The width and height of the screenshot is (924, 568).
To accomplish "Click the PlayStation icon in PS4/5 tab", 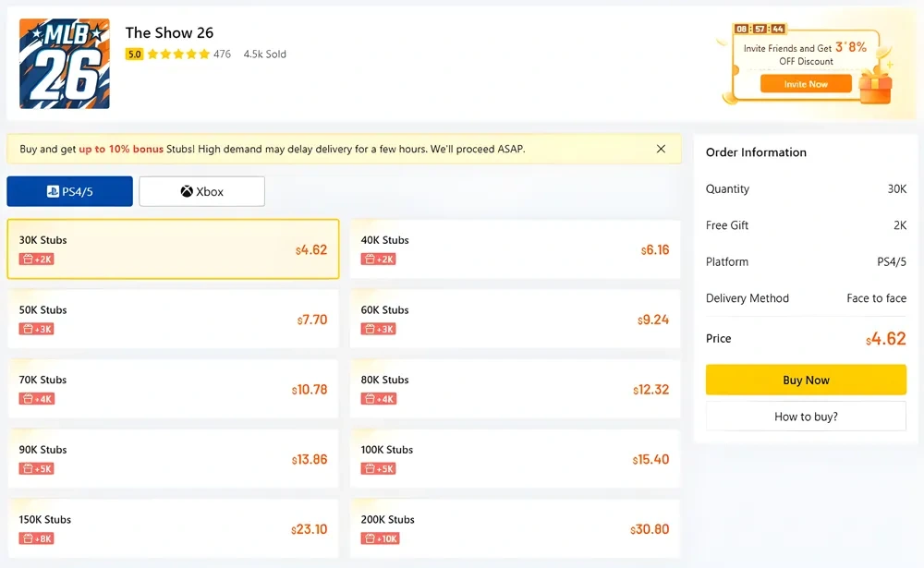I will point(53,191).
